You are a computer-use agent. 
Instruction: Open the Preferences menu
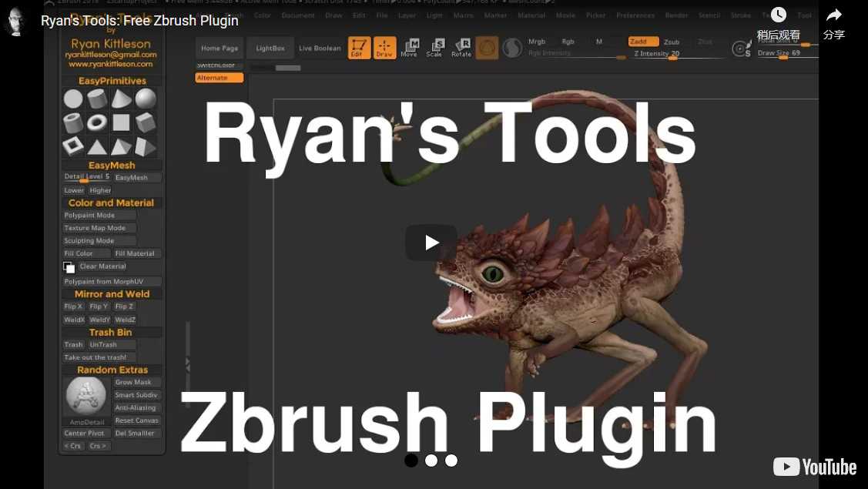635,15
